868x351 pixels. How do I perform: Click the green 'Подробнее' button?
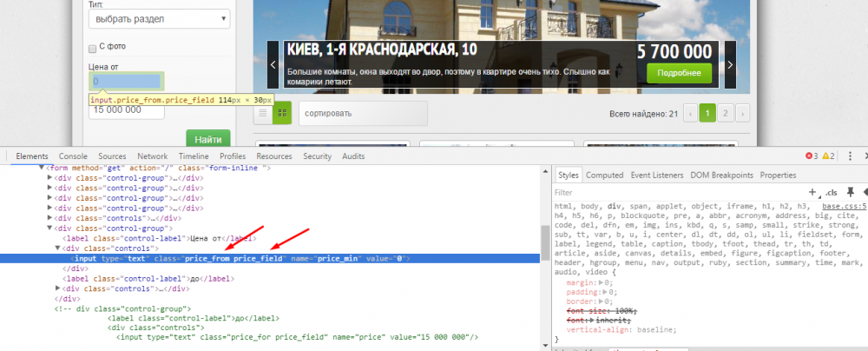[x=680, y=73]
